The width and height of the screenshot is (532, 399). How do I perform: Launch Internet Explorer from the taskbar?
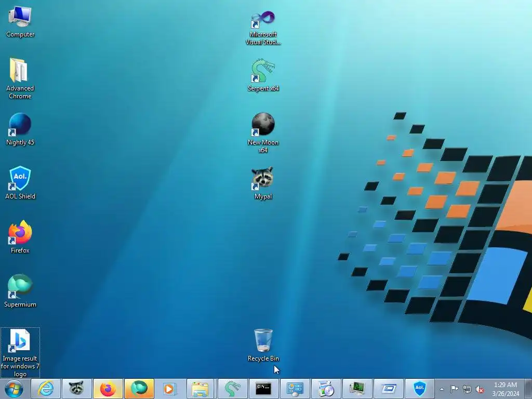46,389
